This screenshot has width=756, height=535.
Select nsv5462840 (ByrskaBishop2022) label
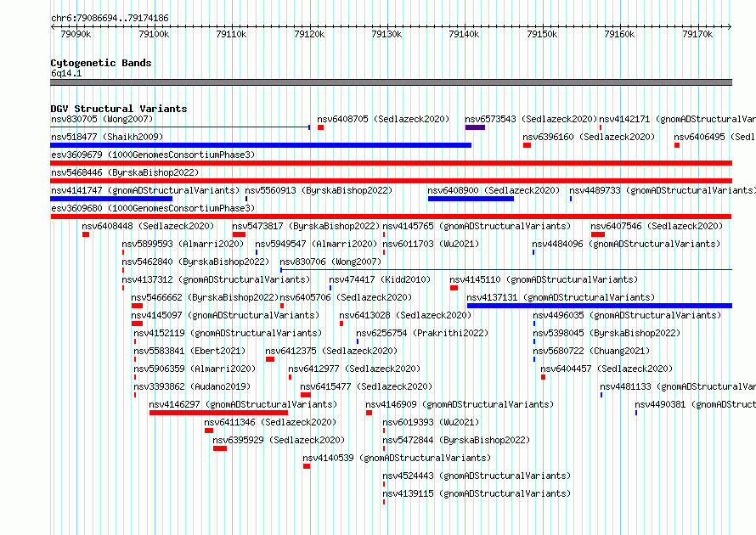click(195, 262)
